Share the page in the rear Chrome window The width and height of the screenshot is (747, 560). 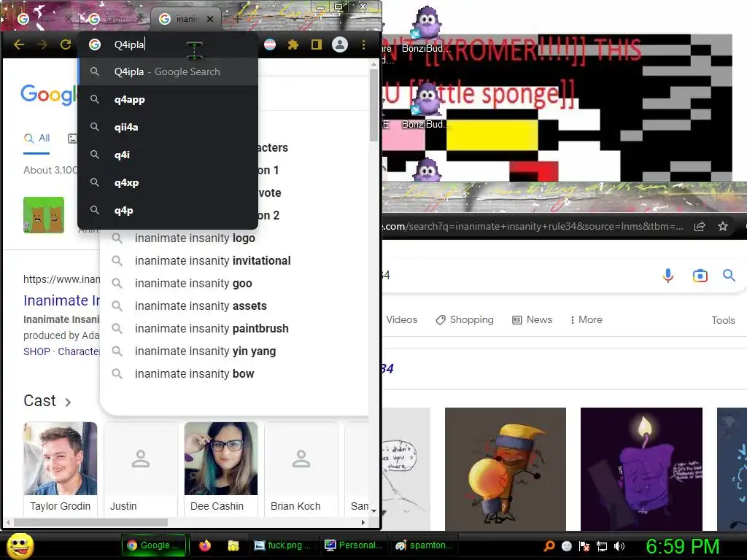pos(700,227)
